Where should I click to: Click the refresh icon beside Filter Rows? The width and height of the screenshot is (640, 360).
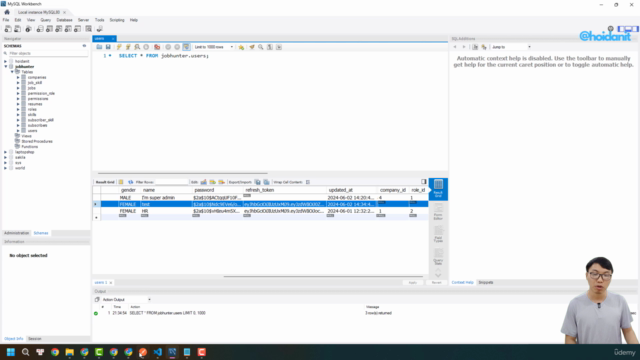(x=131, y=182)
